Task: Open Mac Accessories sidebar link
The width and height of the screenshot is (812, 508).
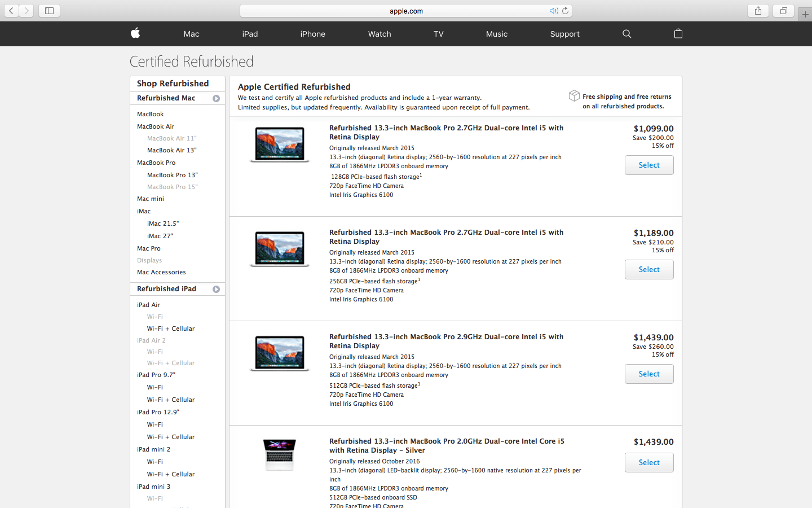Action: [x=161, y=272]
